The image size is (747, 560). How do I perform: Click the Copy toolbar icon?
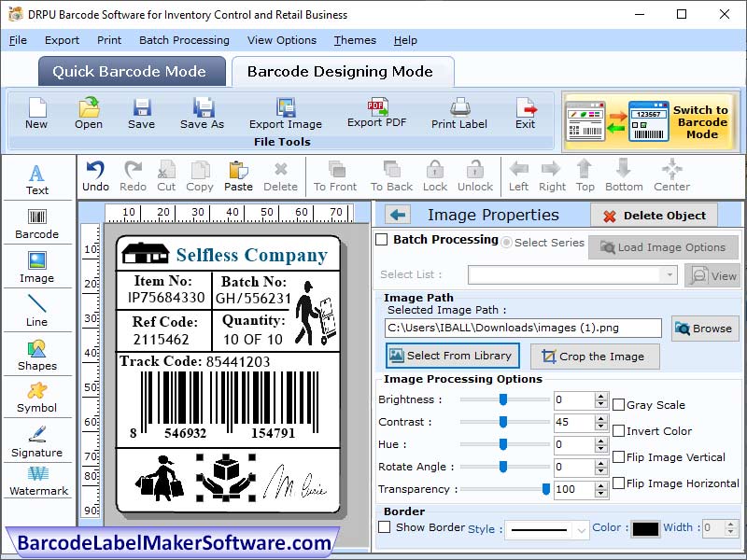click(x=200, y=176)
